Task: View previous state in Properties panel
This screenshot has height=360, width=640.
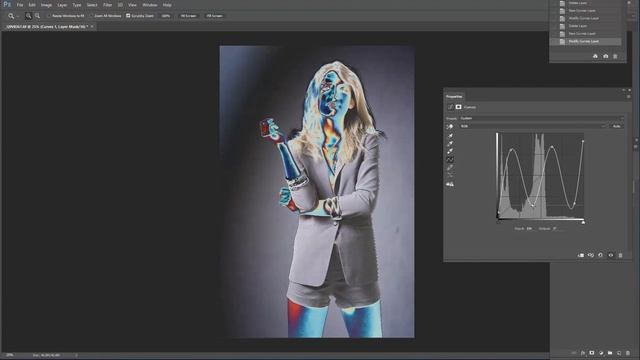Action: pos(591,255)
